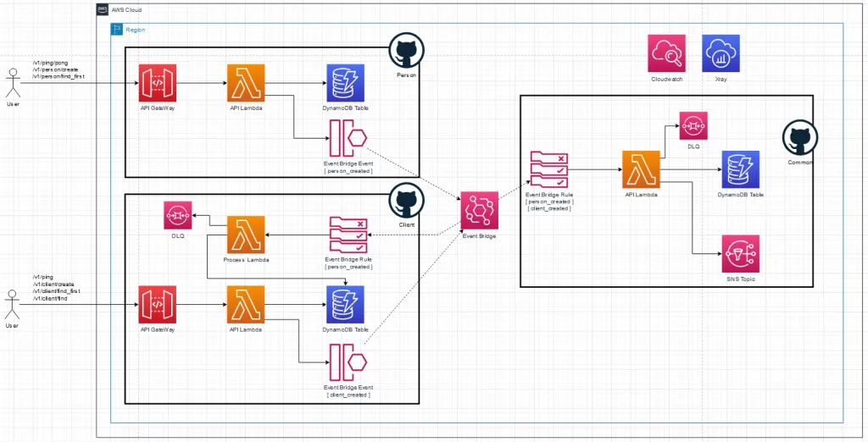This screenshot has width=868, height=442.
Task: Click the Cloudwatch service icon
Action: [x=666, y=53]
